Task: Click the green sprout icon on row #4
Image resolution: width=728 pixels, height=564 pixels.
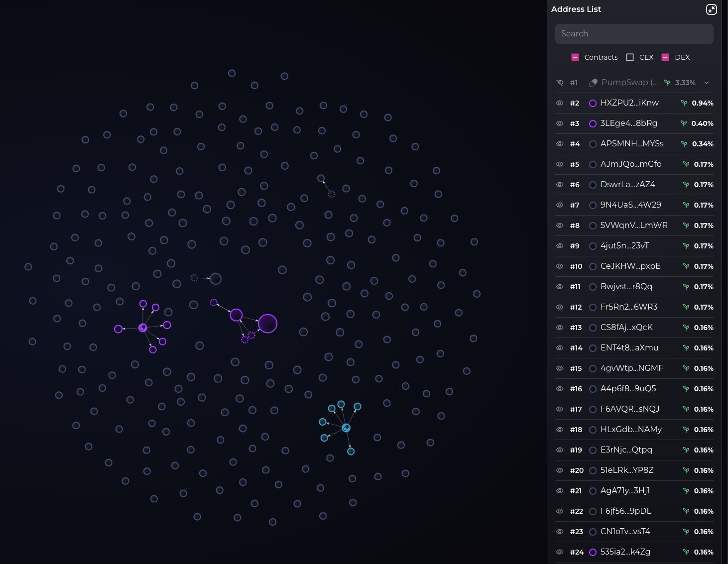Action: [684, 144]
